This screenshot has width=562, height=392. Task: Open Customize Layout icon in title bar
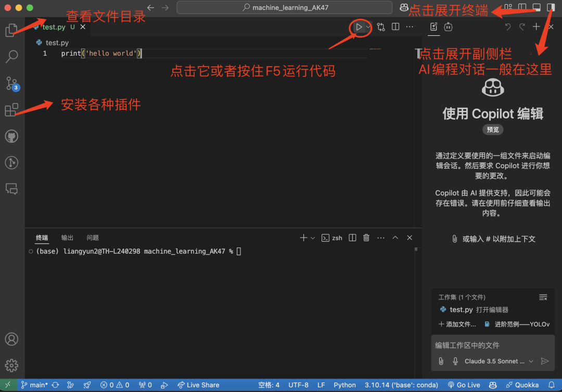(x=508, y=7)
